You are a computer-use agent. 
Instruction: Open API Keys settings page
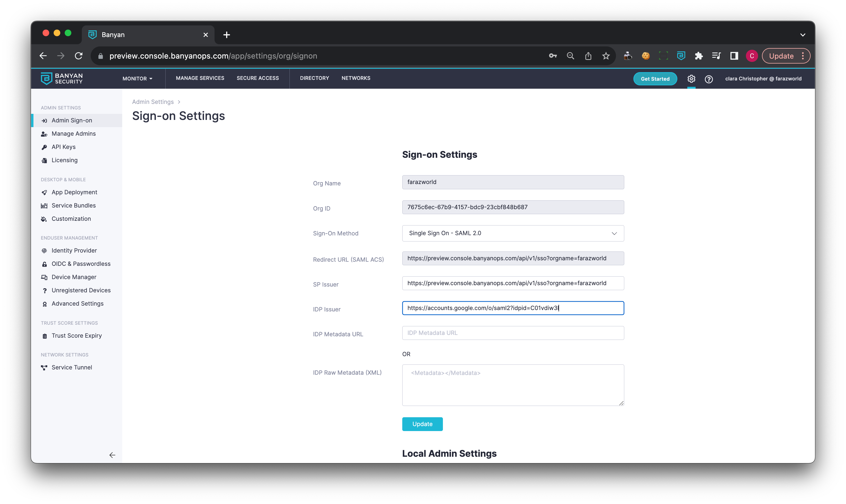[x=64, y=147]
